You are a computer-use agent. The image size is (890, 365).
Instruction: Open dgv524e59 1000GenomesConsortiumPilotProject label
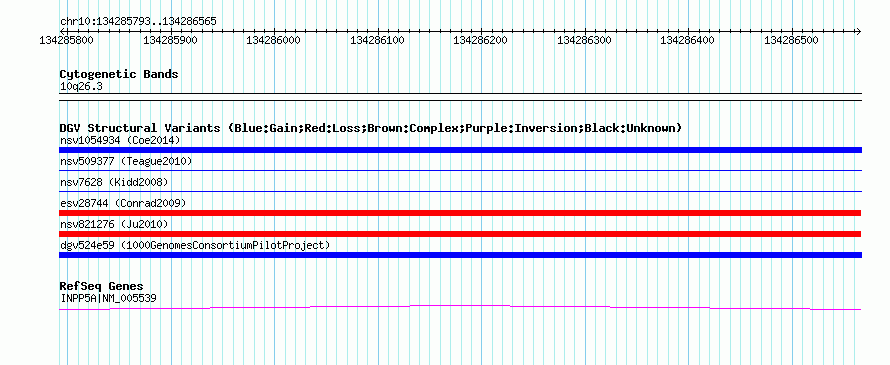tap(195, 245)
